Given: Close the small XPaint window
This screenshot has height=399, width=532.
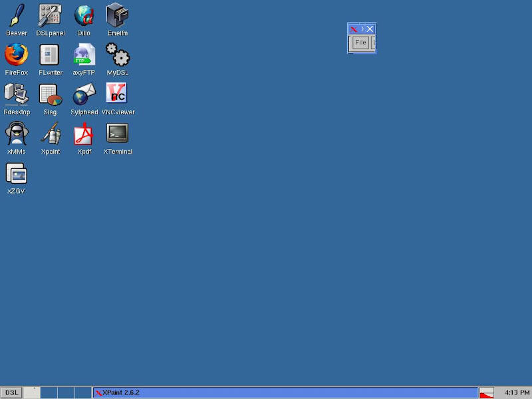Looking at the screenshot, I should click(x=370, y=29).
